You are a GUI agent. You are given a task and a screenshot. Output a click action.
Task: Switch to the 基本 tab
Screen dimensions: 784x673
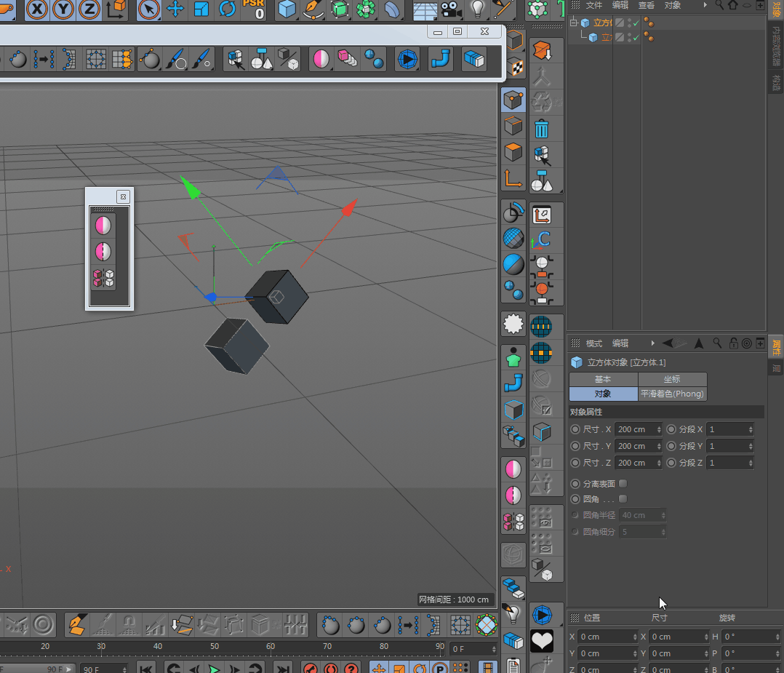coord(603,379)
